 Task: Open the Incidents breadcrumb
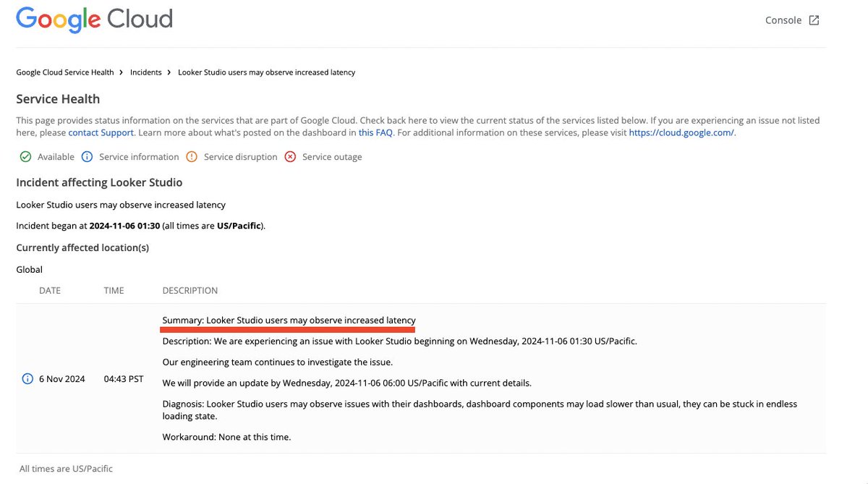pos(145,72)
